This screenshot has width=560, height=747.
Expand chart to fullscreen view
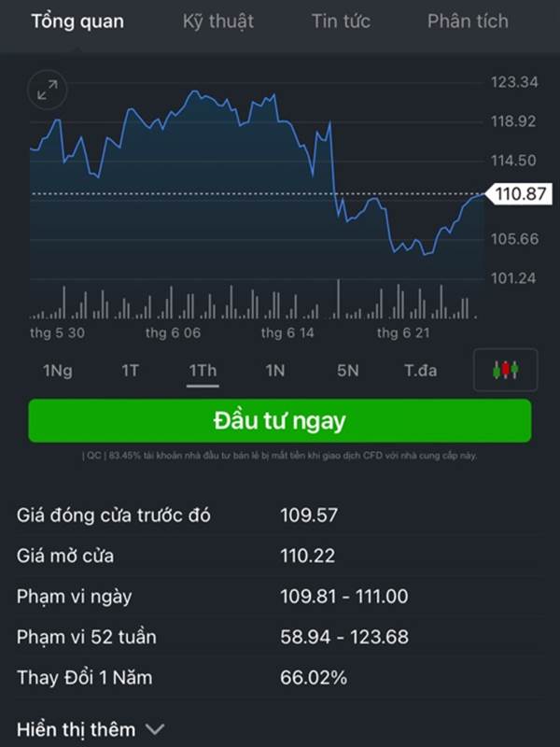coord(48,90)
